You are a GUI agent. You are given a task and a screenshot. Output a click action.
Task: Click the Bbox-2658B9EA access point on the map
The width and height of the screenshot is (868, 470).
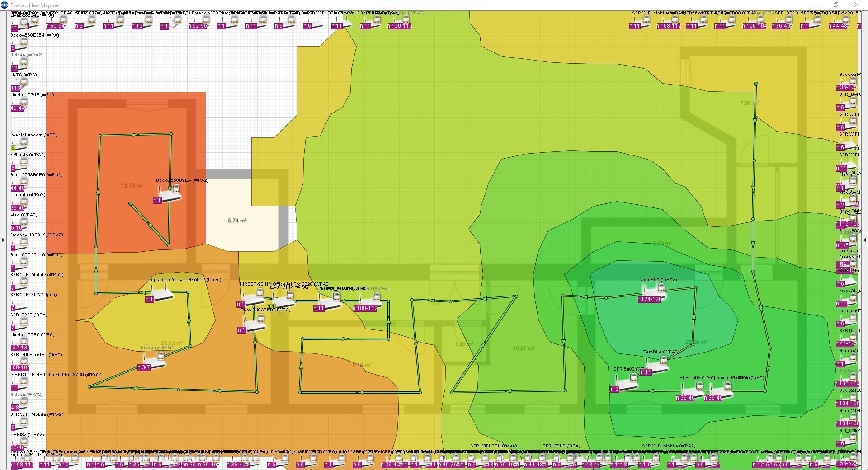[171, 193]
